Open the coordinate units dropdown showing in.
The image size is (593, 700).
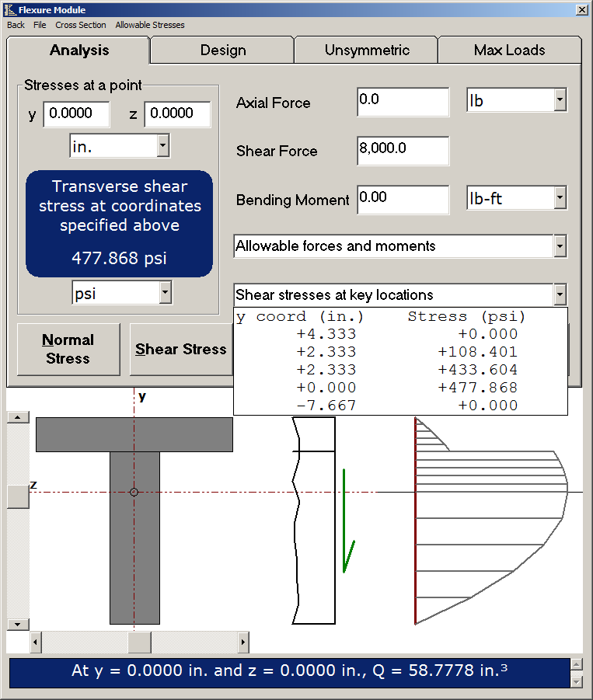(162, 145)
